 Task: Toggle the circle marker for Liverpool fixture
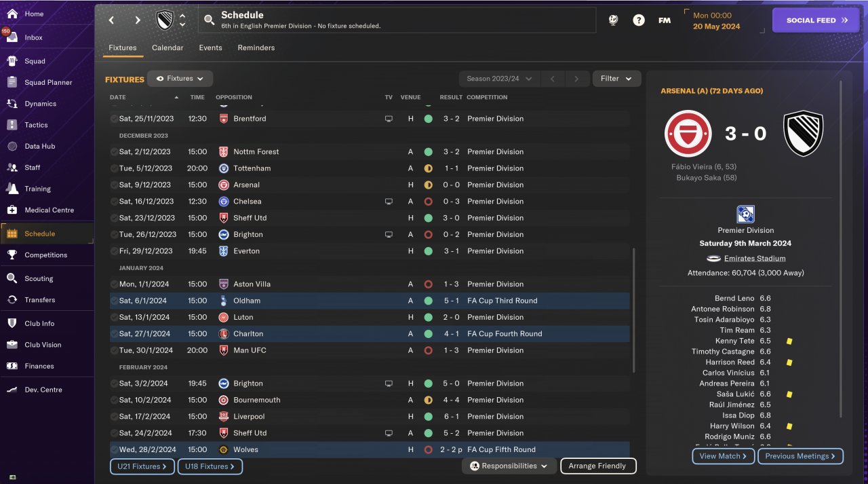coord(114,417)
